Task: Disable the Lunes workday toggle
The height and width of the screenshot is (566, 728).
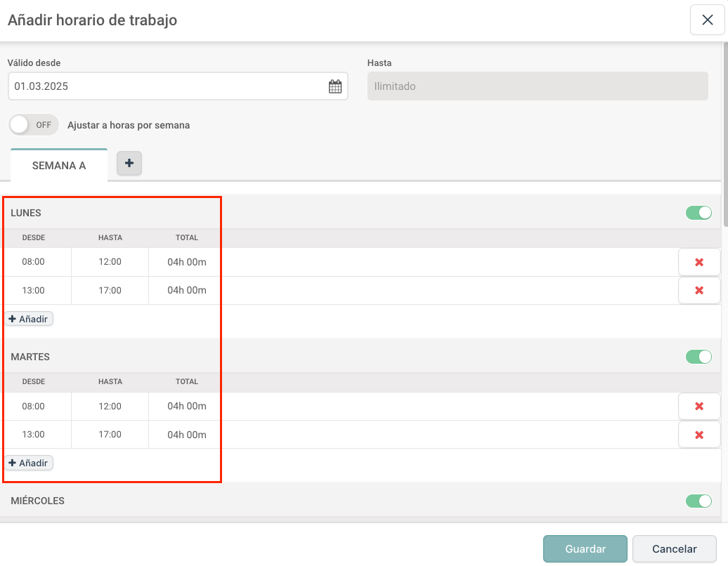Action: pos(698,213)
